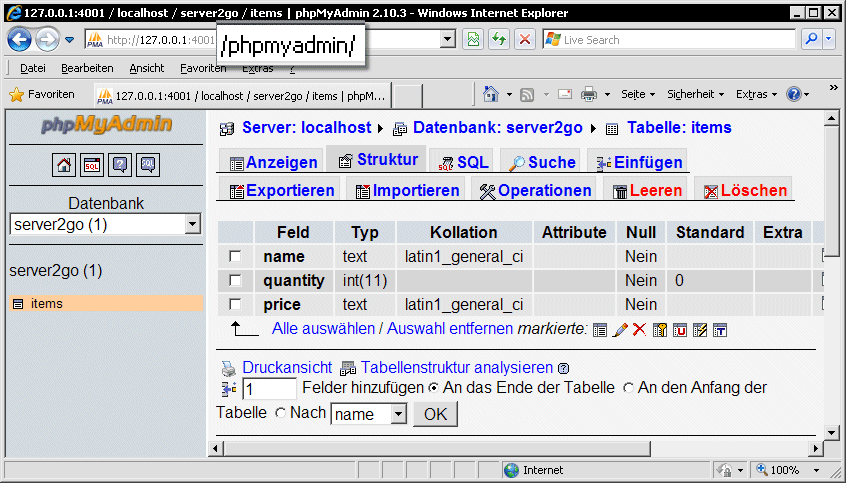This screenshot has height=483, width=846.
Task: Click the OK button to add fields
Action: (x=435, y=414)
